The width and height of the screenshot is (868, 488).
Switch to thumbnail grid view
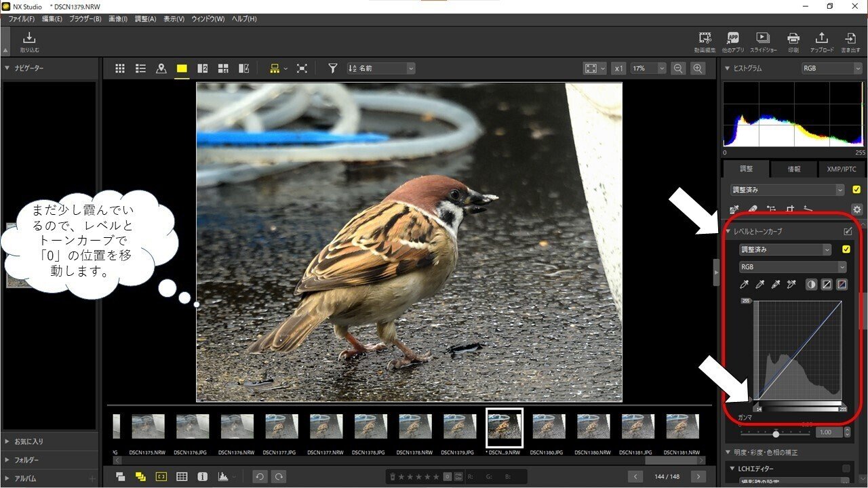click(x=120, y=68)
